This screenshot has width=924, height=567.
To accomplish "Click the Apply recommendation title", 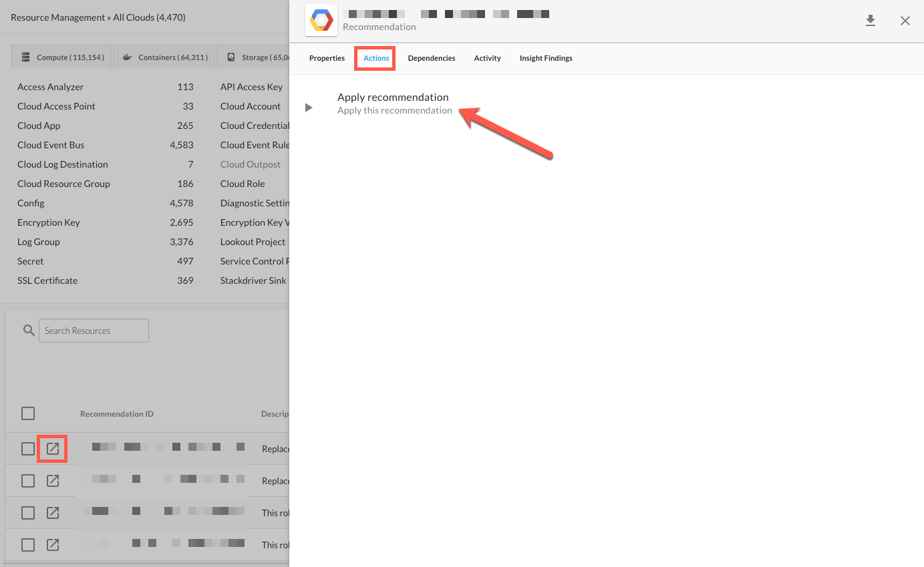I will [x=393, y=97].
